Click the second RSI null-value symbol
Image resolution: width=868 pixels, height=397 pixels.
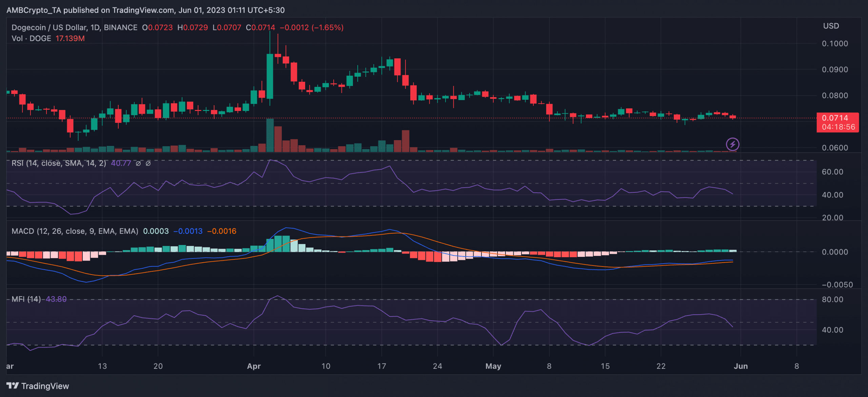point(148,163)
